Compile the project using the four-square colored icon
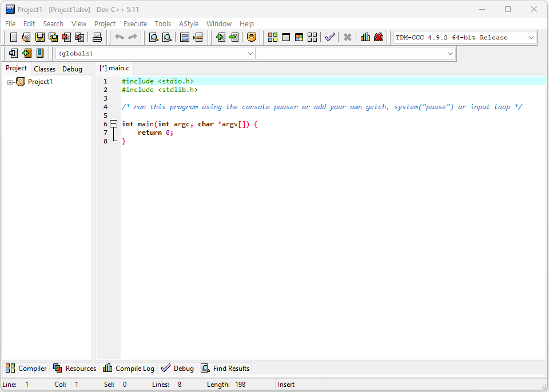This screenshot has width=549, height=392. pos(273,37)
